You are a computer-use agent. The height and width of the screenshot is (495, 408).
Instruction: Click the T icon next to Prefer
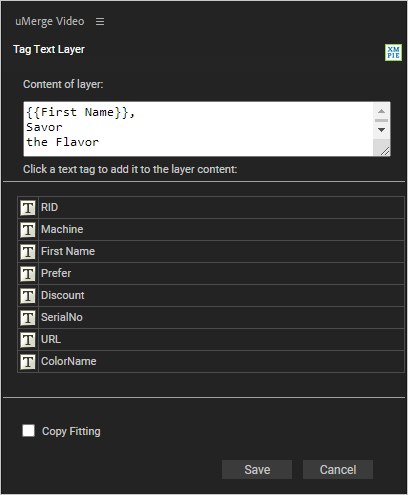coord(28,274)
